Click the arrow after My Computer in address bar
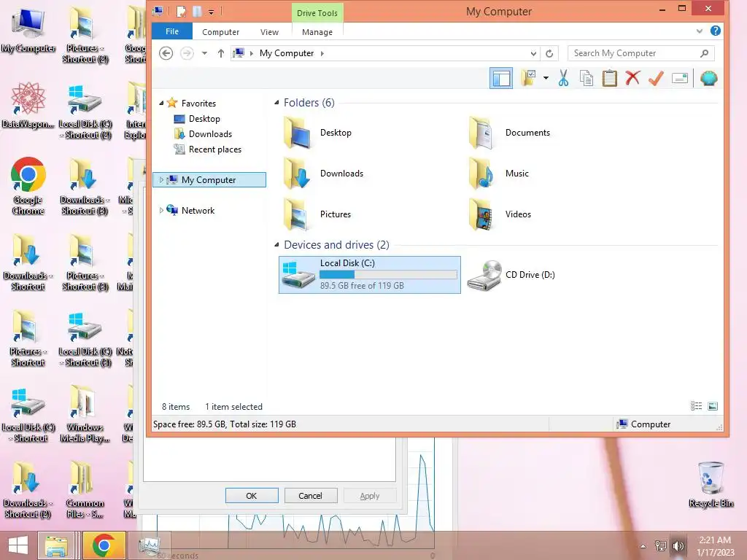Viewport: 747px width, 560px height. click(322, 53)
